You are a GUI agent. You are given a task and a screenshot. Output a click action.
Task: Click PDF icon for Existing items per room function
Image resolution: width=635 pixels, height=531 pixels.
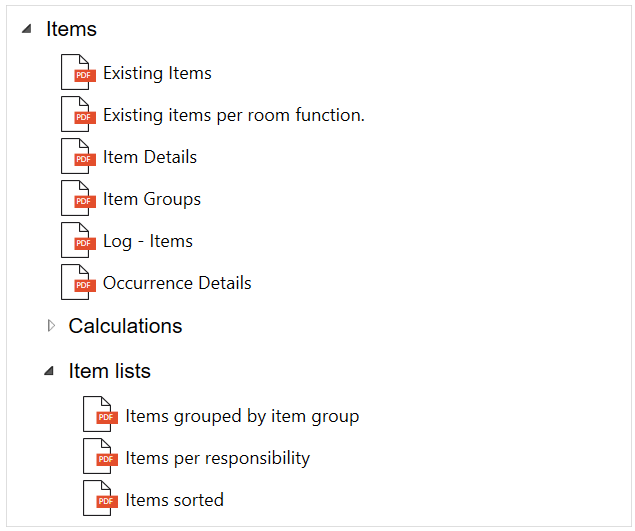pos(77,115)
